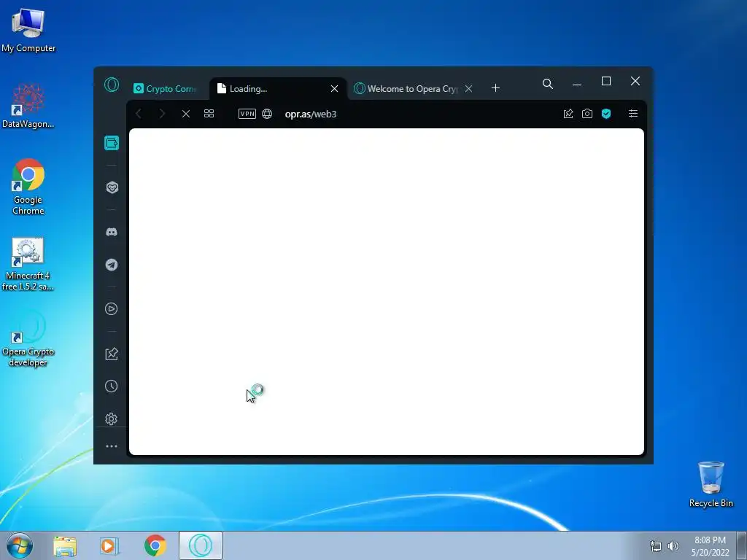
Task: Open Chrome from the taskbar
Action: click(155, 545)
